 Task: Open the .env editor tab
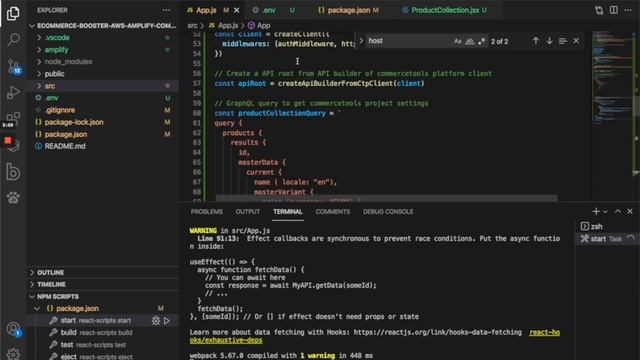pyautogui.click(x=273, y=10)
